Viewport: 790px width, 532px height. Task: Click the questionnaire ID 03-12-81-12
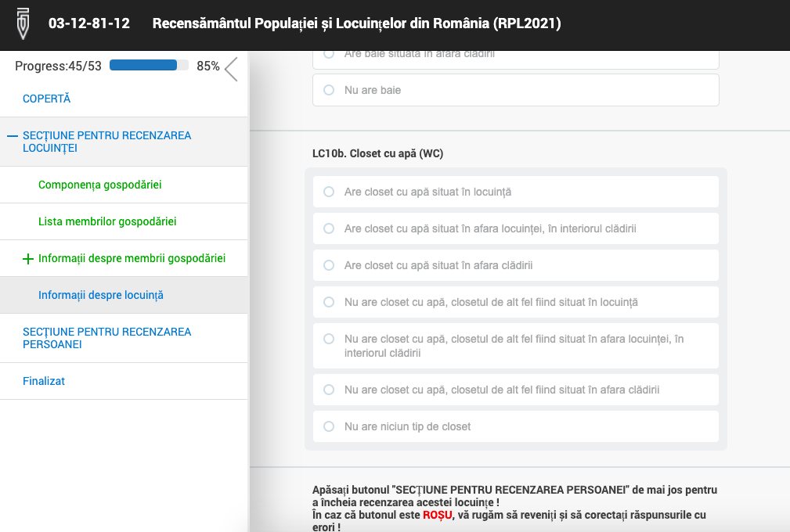pyautogui.click(x=89, y=23)
